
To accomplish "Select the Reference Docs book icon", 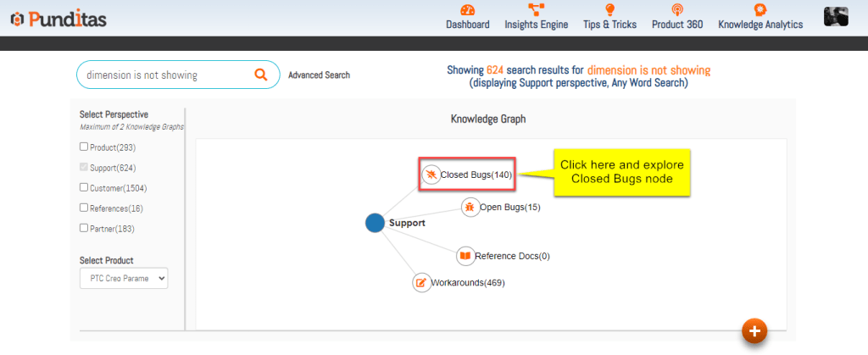I will 465,255.
